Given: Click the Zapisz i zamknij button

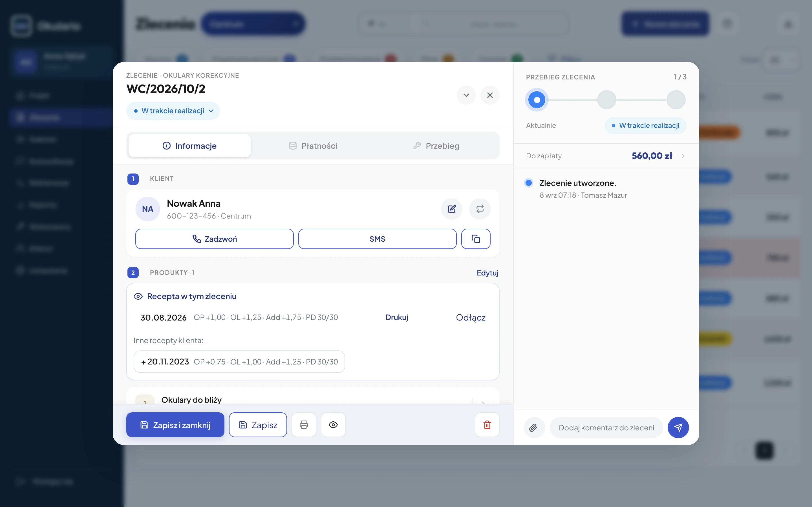Looking at the screenshot, I should [x=175, y=425].
